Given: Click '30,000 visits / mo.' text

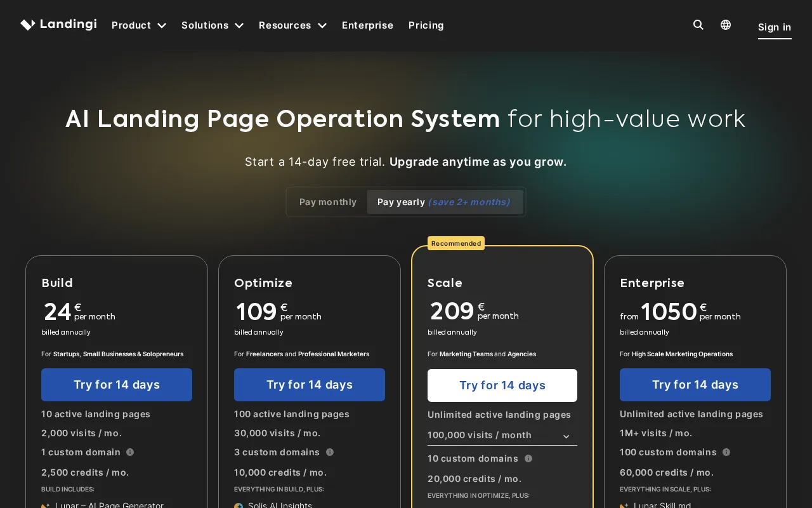Looking at the screenshot, I should 277,433.
